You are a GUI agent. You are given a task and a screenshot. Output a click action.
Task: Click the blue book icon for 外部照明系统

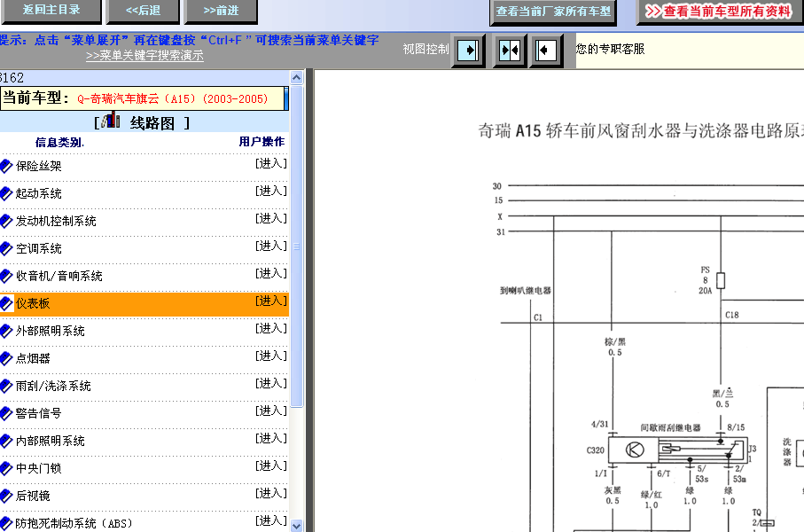tap(6, 332)
